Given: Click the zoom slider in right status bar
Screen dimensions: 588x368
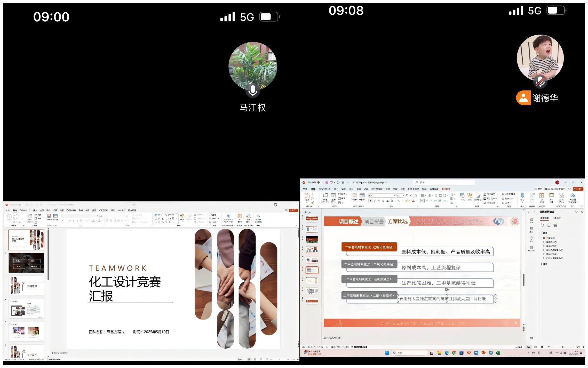Looking at the screenshot, I should tap(563, 347).
